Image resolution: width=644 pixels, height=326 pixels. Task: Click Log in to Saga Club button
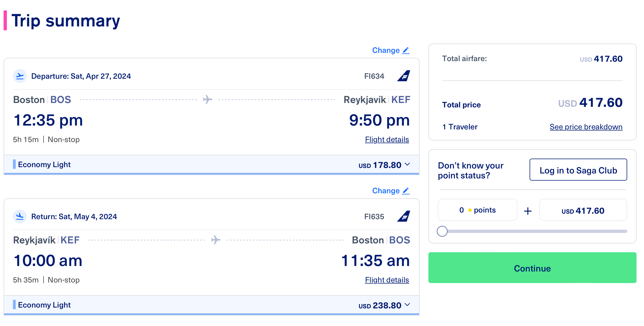[578, 170]
